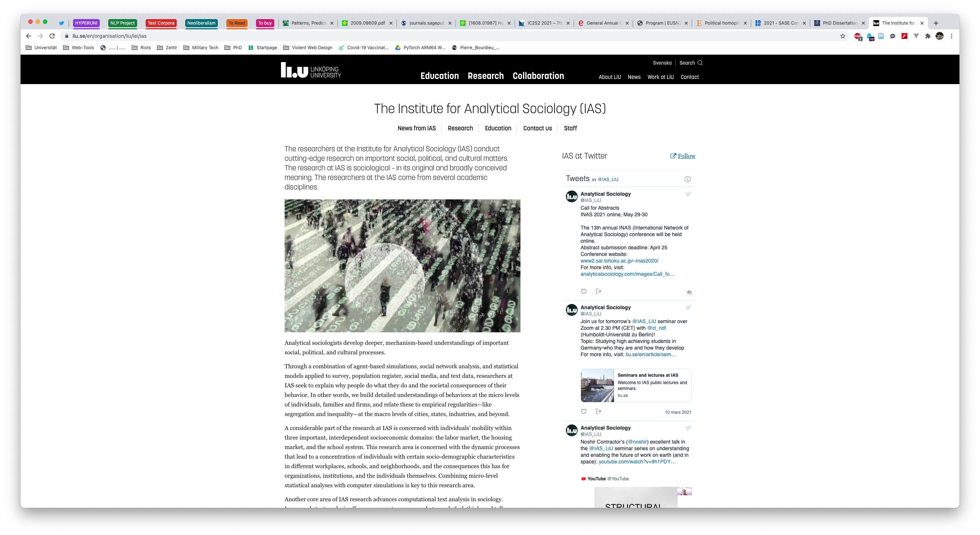980x535 pixels.
Task: Expand the HYPERUNI tab group
Action: 86,23
